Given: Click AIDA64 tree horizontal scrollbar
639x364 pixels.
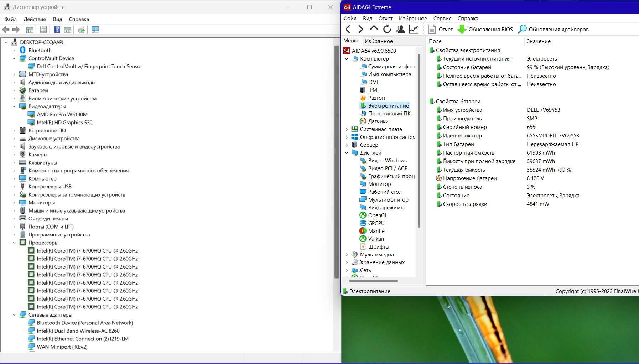Looking at the screenshot, I should point(373,280).
